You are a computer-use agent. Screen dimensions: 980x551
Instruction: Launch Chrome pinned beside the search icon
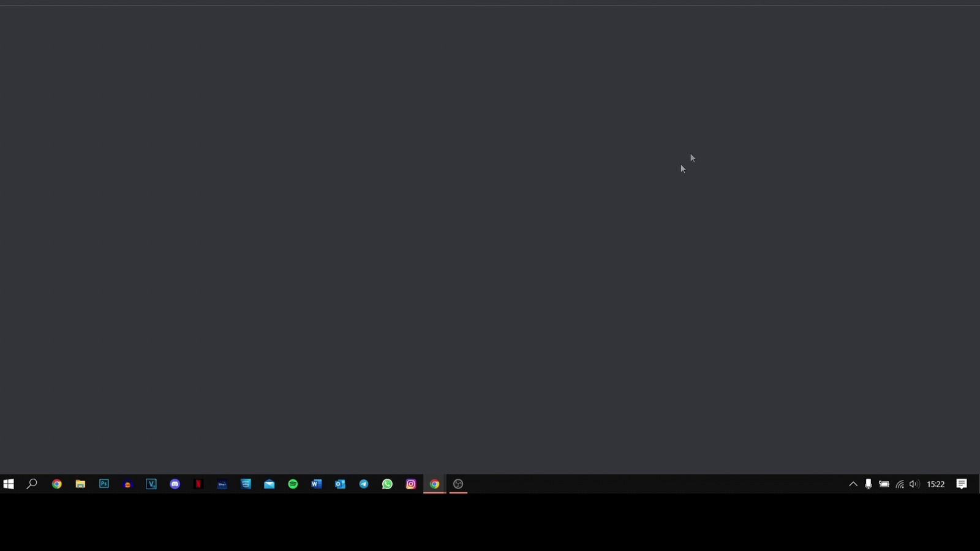(x=56, y=484)
